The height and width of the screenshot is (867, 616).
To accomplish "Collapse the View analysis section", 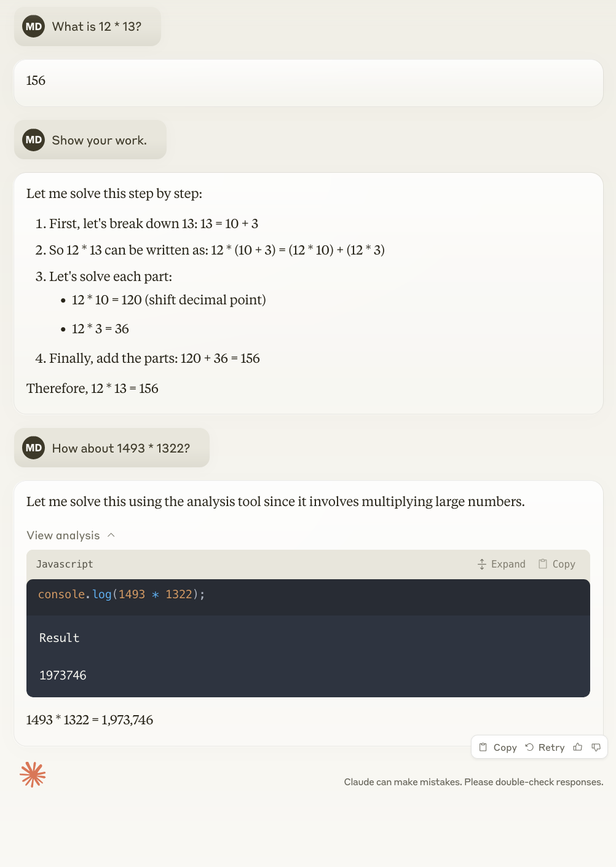I will click(x=71, y=535).
